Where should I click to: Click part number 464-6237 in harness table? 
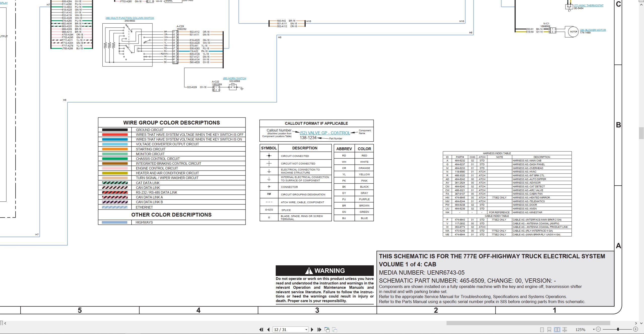[x=460, y=164]
